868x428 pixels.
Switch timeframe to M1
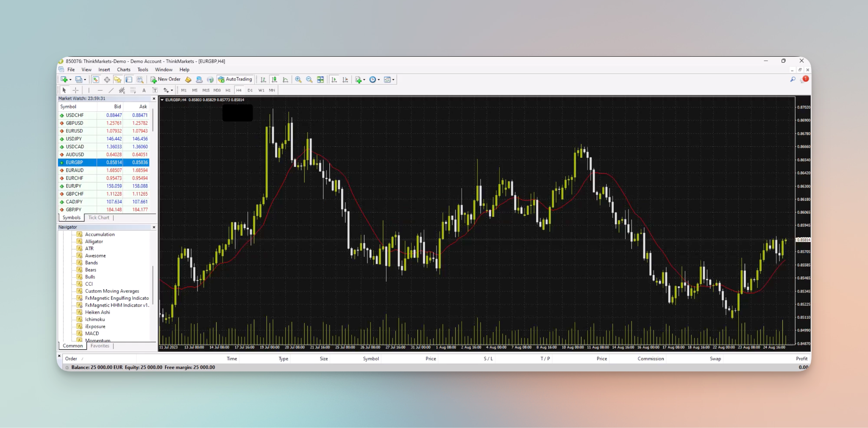[184, 90]
